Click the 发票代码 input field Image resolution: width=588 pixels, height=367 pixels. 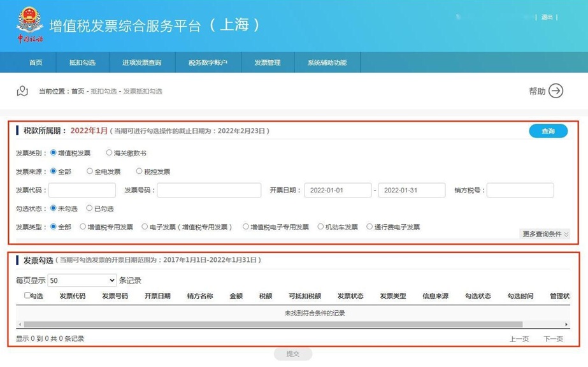(x=82, y=190)
